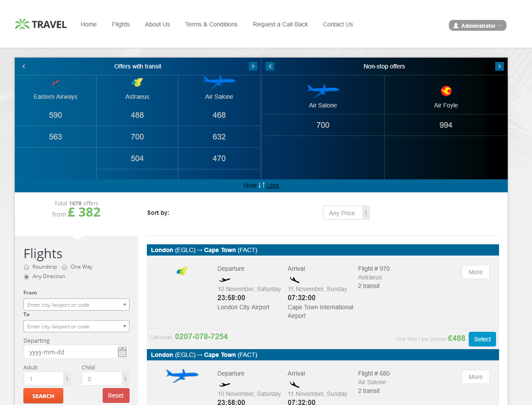This screenshot has width=532, height=405.
Task: Click the Air Foyle logo icon
Action: click(446, 91)
